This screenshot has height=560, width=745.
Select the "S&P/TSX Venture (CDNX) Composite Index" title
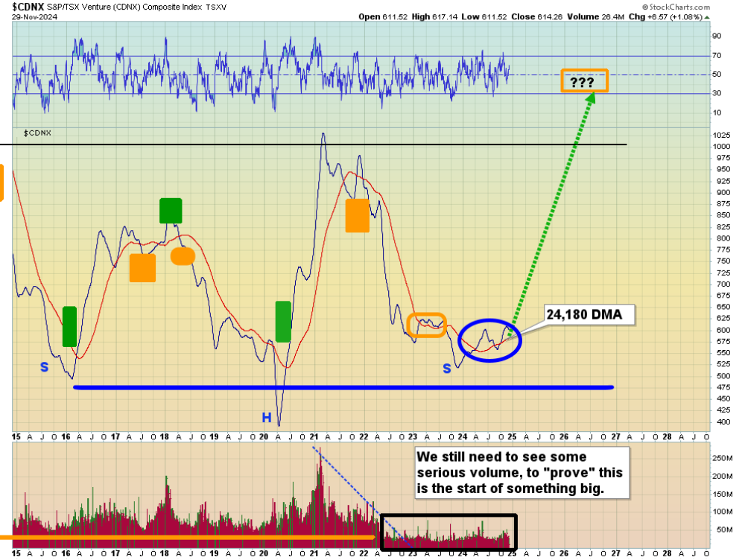[x=124, y=7]
